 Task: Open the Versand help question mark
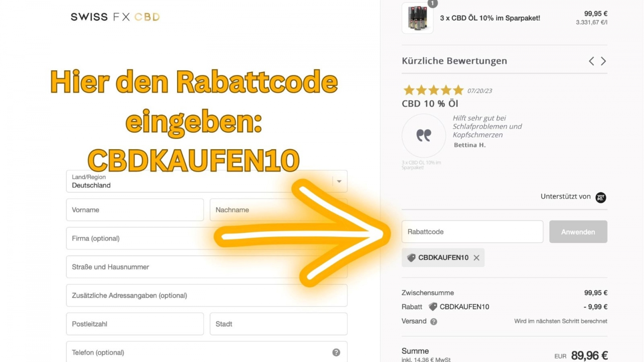[434, 322]
